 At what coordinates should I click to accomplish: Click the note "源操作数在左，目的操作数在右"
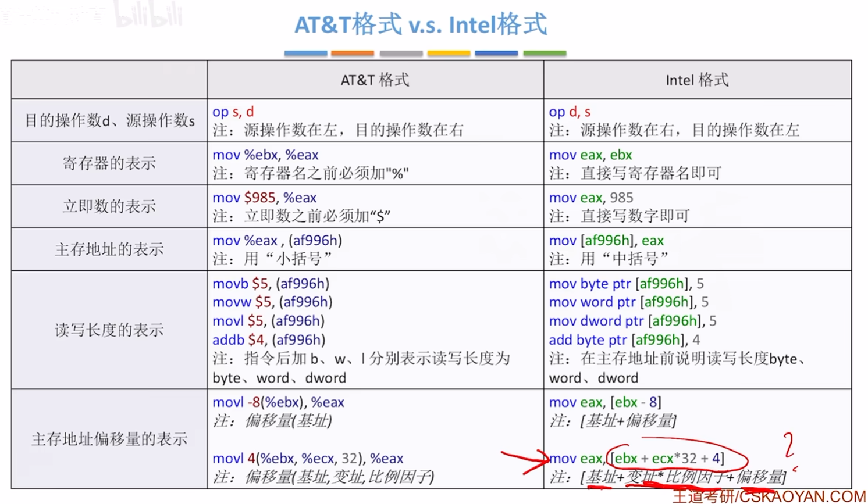(354, 130)
